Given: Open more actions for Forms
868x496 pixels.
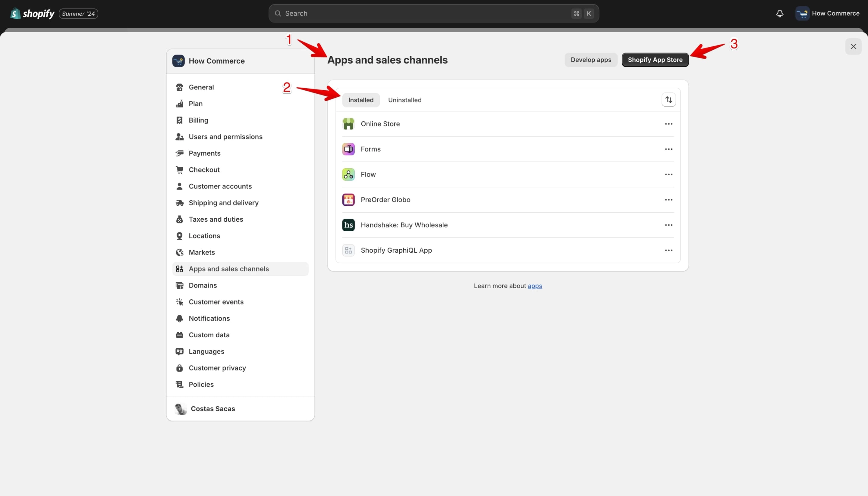Looking at the screenshot, I should tap(668, 149).
